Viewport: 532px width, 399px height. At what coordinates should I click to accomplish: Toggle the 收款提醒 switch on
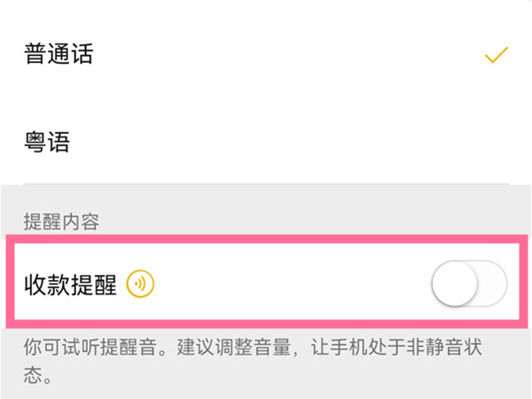point(468,284)
